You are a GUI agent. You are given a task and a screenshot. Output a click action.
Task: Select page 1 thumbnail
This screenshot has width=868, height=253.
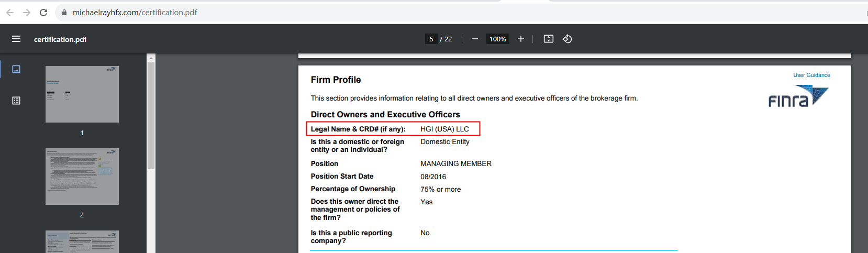point(82,94)
